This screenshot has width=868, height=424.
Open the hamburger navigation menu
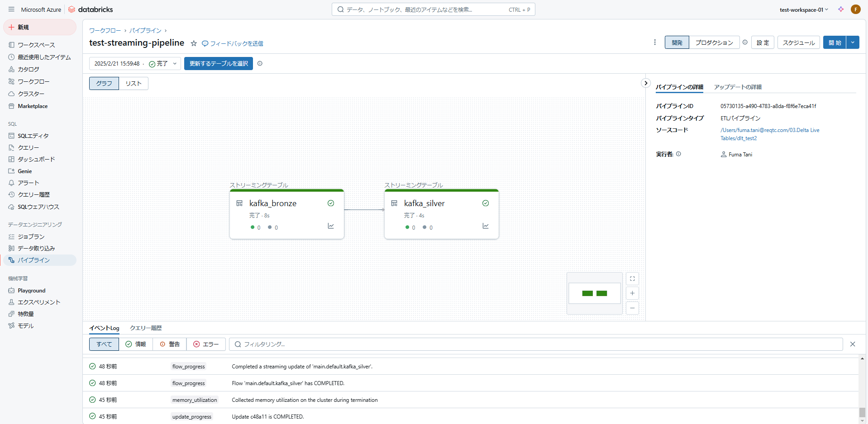(x=11, y=9)
